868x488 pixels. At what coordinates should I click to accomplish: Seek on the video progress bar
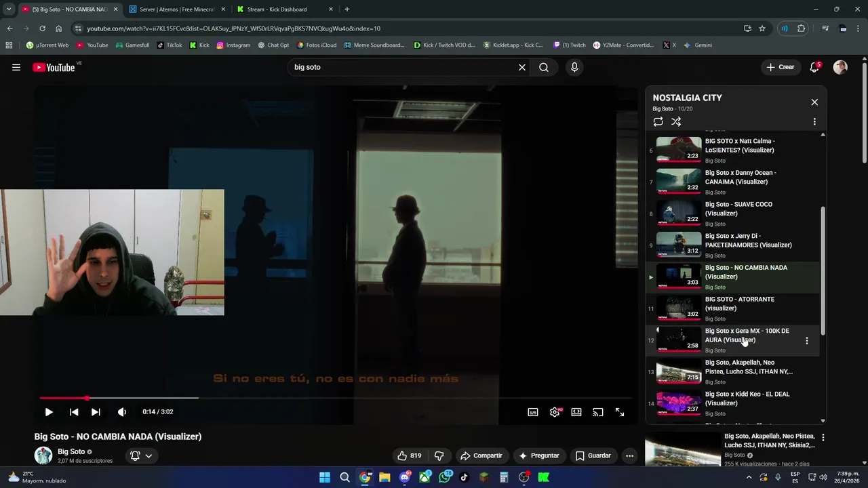click(336, 398)
